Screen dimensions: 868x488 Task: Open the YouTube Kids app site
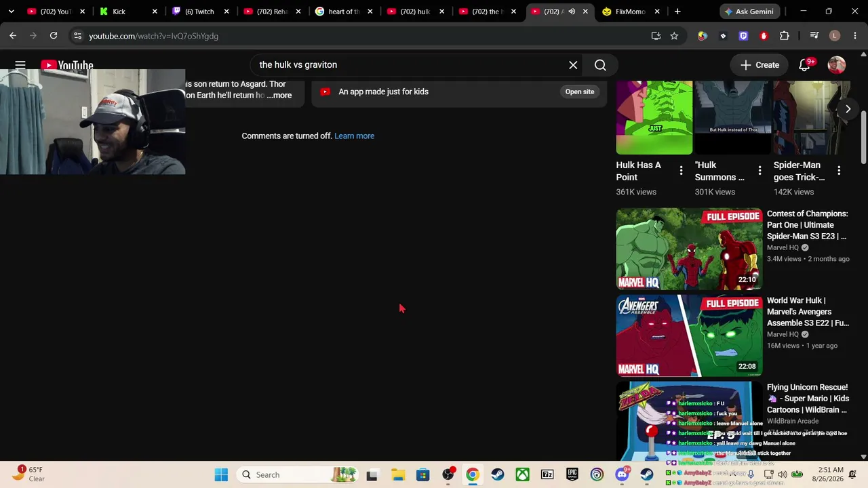click(580, 91)
